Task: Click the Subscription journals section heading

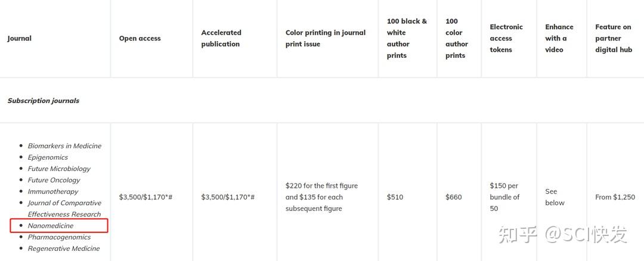Action: point(44,101)
